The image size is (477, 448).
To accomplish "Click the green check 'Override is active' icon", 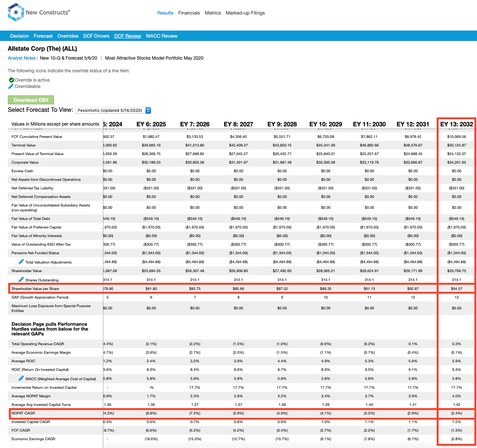I will tap(11, 80).
